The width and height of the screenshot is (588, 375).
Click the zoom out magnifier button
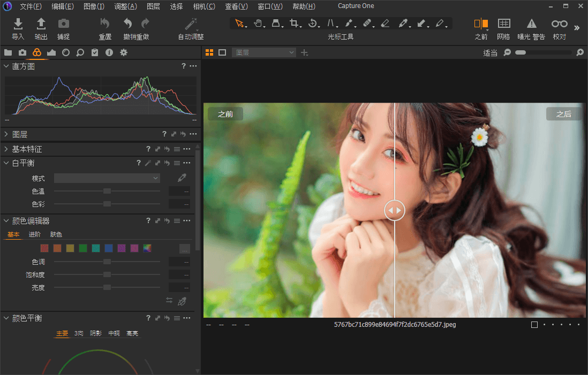click(x=507, y=52)
